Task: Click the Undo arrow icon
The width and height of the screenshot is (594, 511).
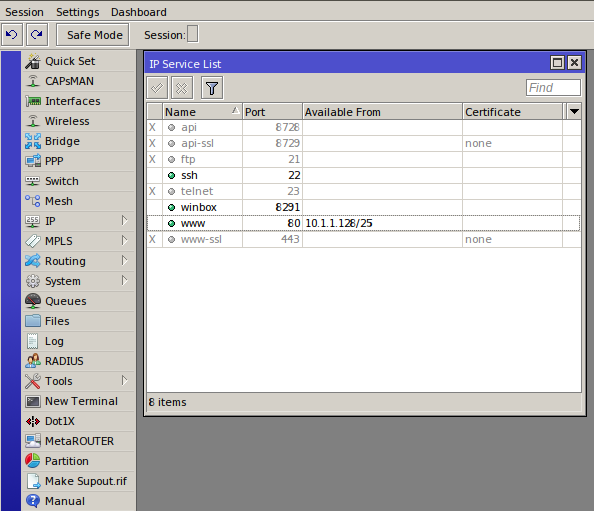Action: tap(12, 35)
